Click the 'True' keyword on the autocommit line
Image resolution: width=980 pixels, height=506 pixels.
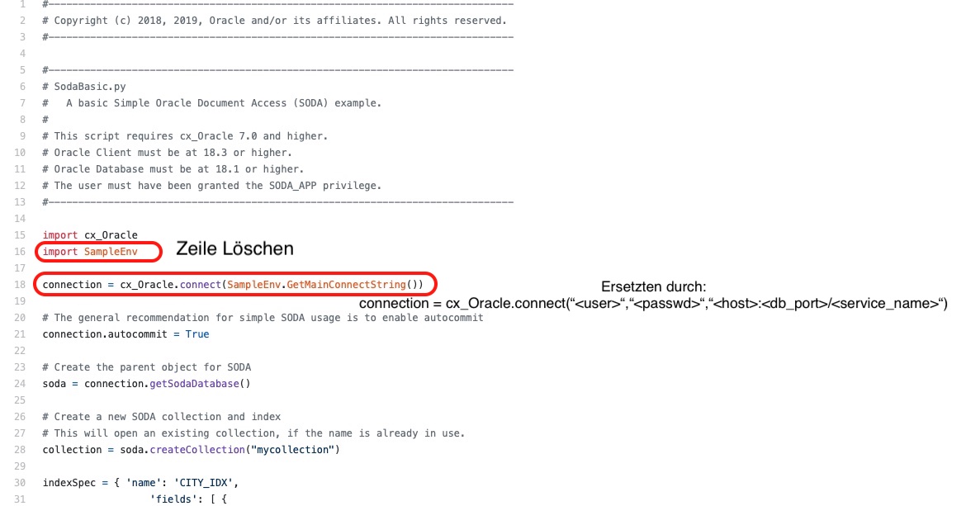197,334
